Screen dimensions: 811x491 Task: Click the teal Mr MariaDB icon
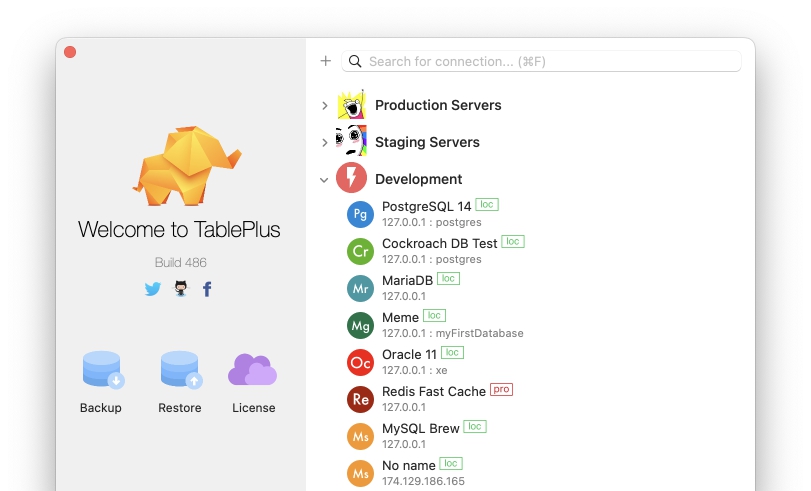coord(361,288)
